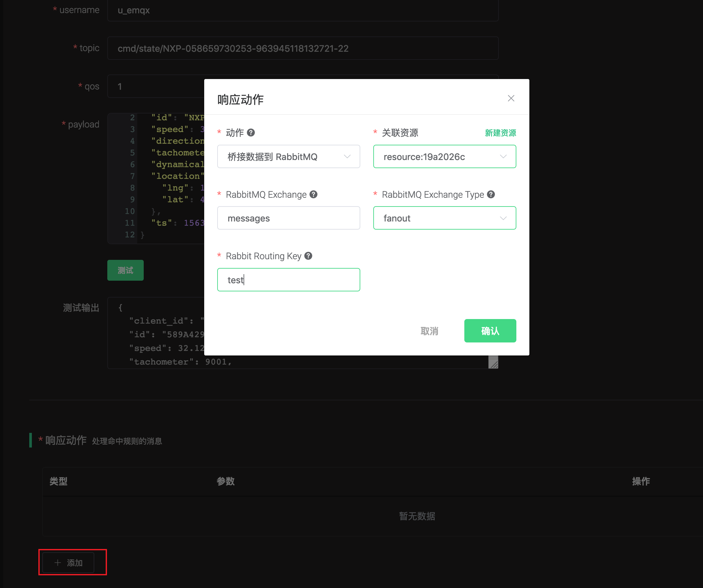The image size is (703, 588).
Task: Click the plus icon in 添加 button
Action: pos(58,563)
